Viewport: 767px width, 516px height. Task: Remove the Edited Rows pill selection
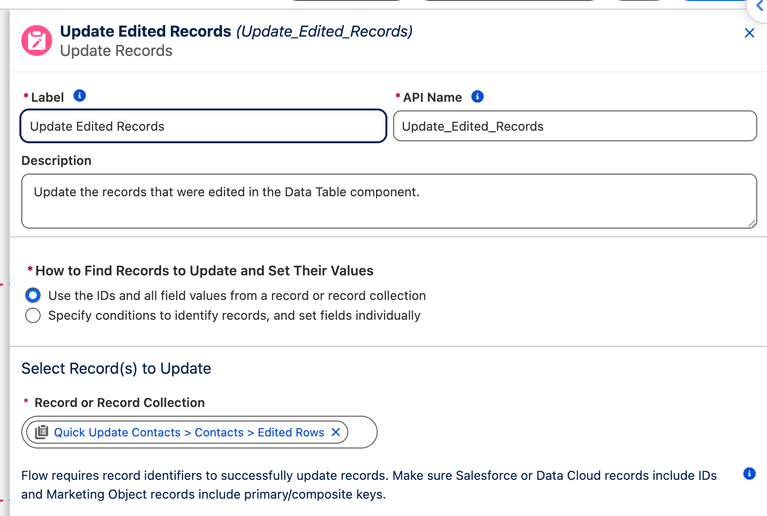tap(336, 432)
